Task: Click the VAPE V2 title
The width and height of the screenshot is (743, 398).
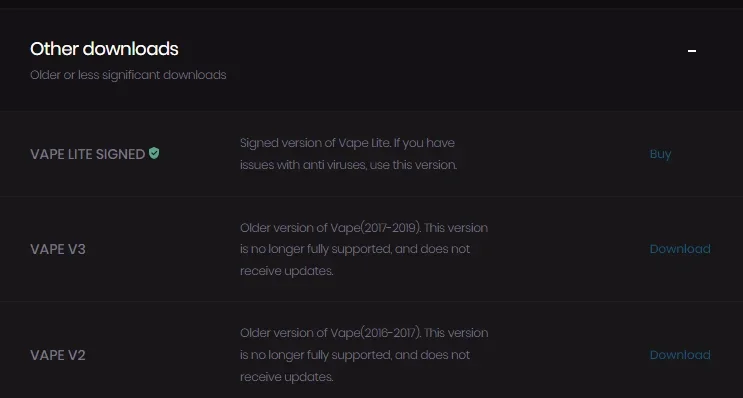Action: click(x=58, y=355)
